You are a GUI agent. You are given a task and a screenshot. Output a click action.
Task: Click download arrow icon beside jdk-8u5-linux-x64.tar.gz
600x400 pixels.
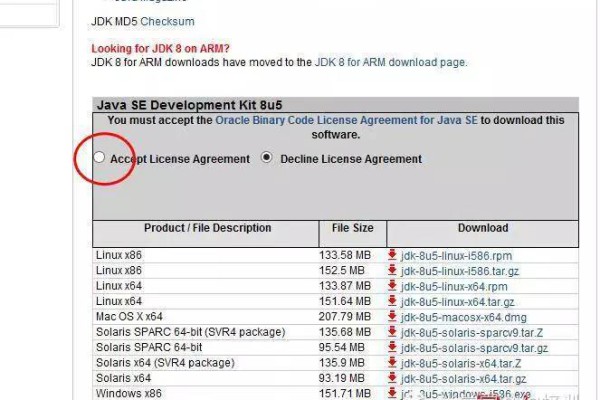pos(392,301)
